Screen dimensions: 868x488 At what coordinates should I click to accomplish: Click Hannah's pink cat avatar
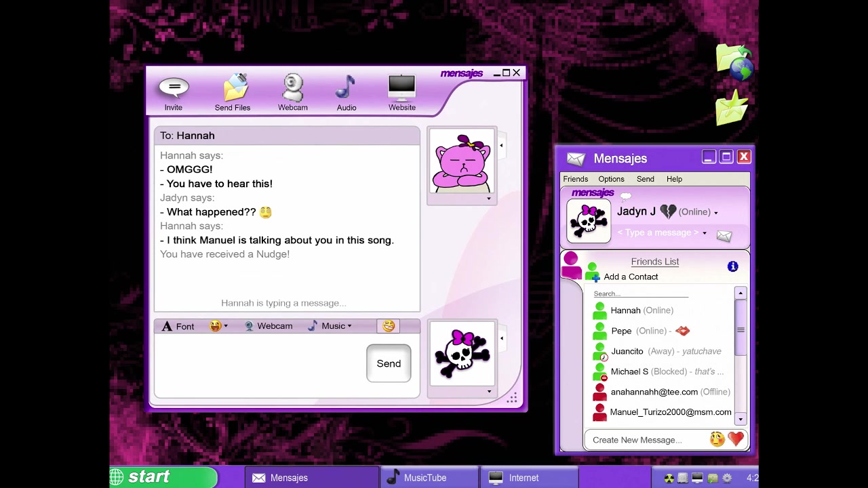click(x=462, y=162)
